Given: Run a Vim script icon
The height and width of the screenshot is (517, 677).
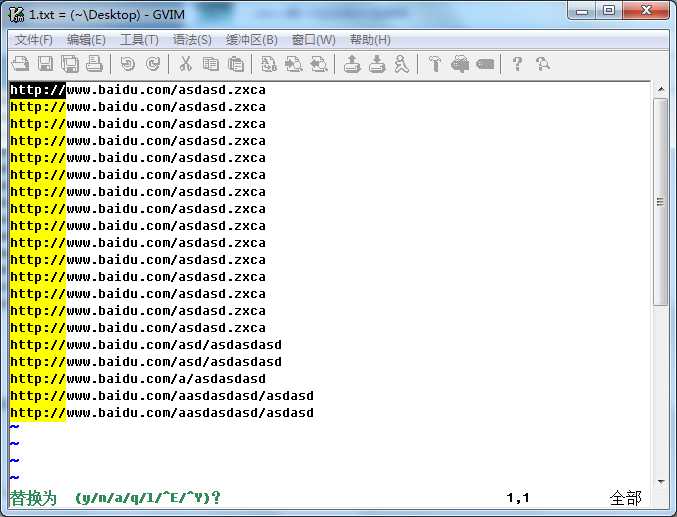Looking at the screenshot, I should (402, 64).
